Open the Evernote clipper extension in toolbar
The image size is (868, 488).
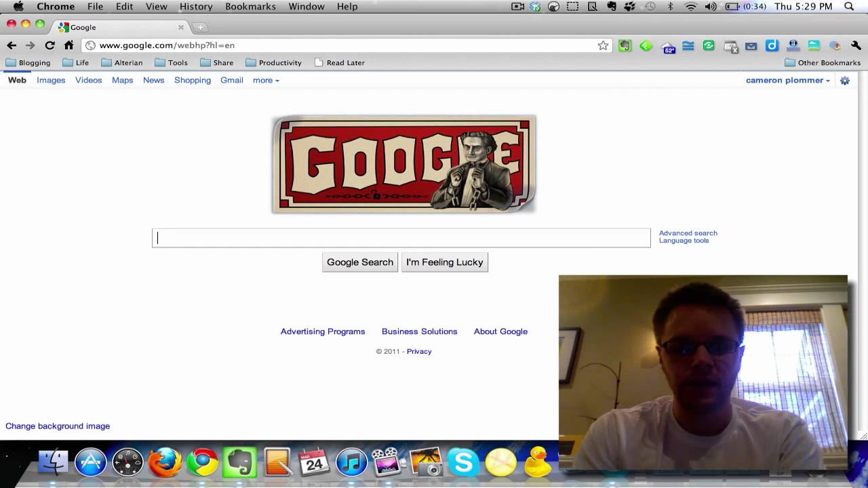625,46
